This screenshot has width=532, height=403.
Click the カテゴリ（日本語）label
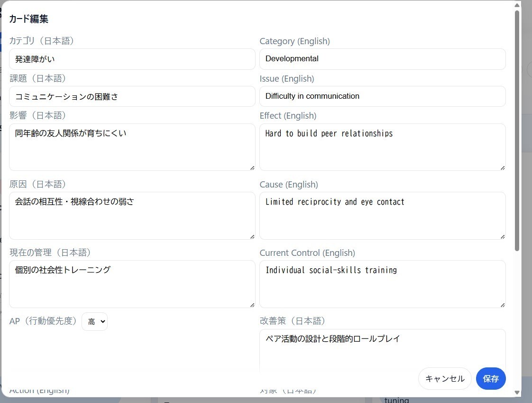[x=41, y=41]
